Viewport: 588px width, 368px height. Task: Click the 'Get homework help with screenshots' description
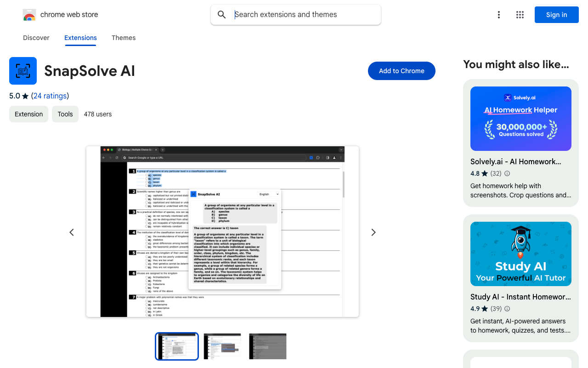click(521, 190)
